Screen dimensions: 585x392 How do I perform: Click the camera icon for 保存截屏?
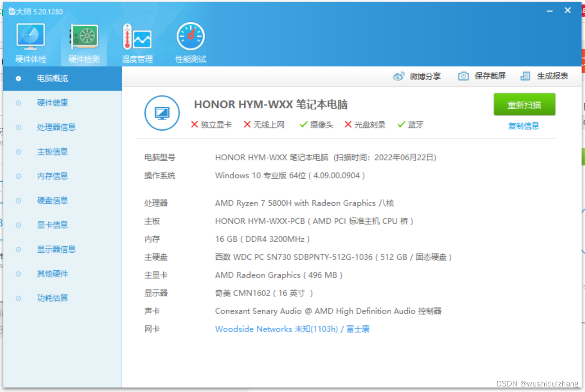point(463,76)
